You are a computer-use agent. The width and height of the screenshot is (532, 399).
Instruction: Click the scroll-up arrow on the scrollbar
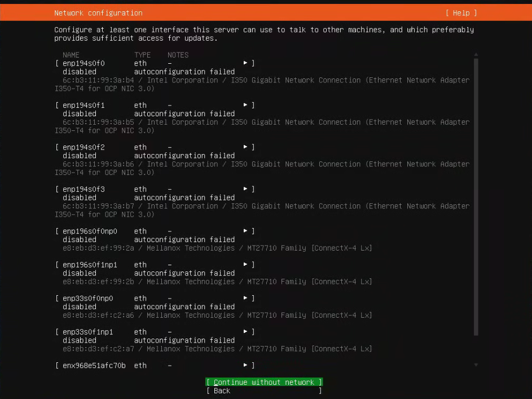(x=476, y=55)
